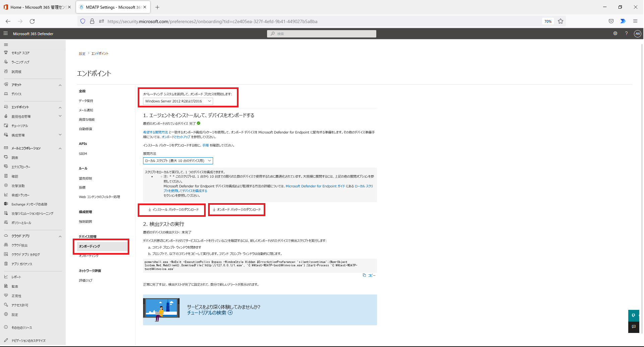The image size is (644, 347).
Task: Select データ保持 in settings menu
Action: point(86,101)
